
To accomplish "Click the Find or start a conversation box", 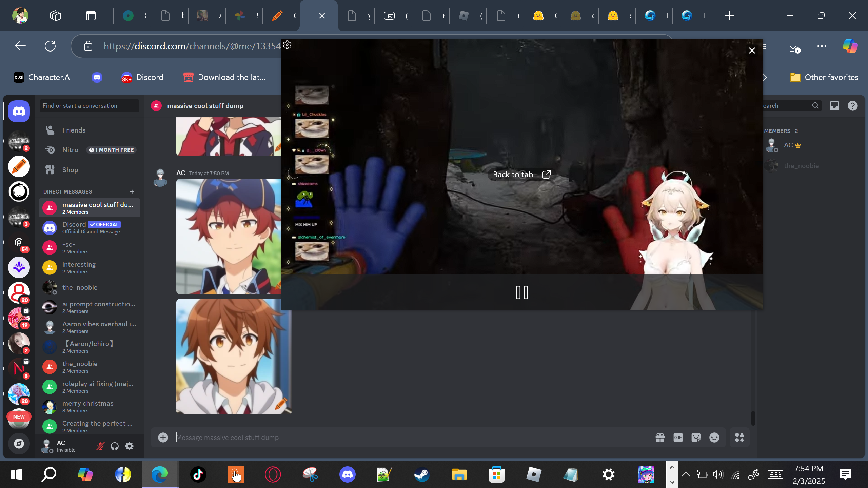I will (x=90, y=106).
